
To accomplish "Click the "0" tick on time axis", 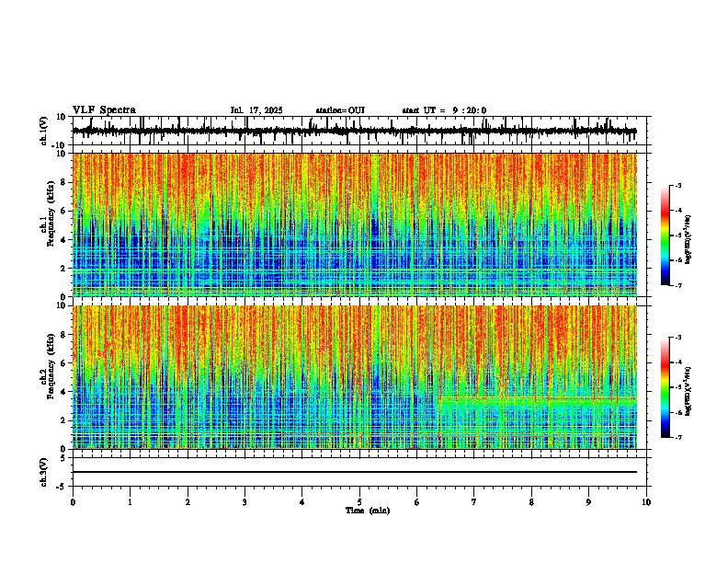I will point(73,502).
